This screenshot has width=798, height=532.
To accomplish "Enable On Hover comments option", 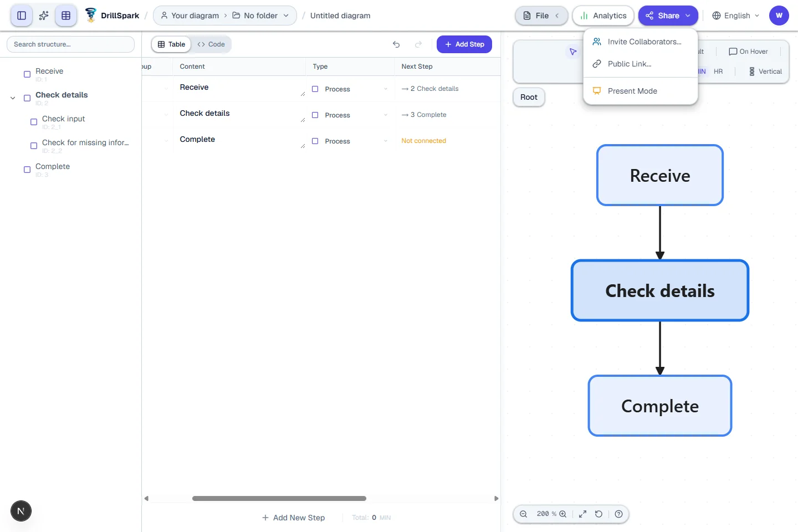I will [748, 52].
